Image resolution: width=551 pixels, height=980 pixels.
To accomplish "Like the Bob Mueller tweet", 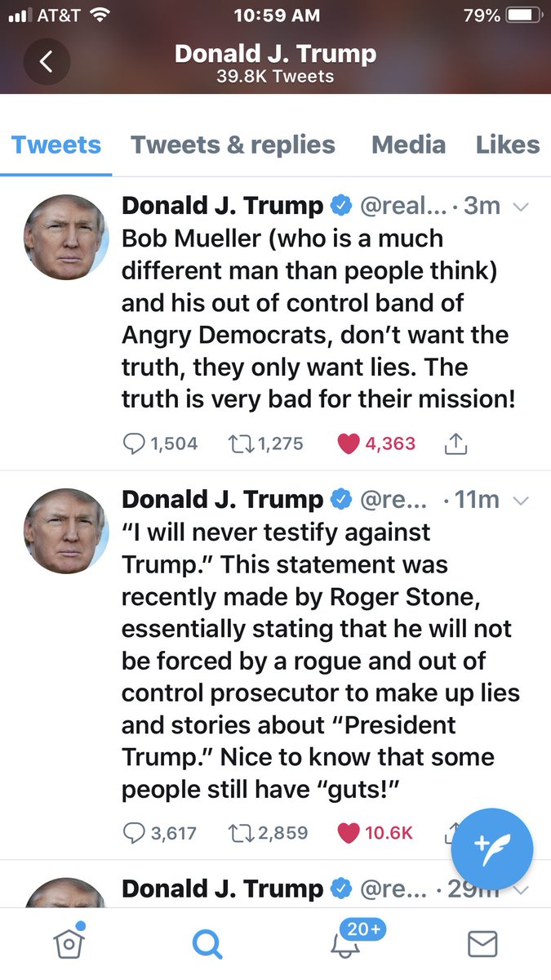I will click(349, 443).
